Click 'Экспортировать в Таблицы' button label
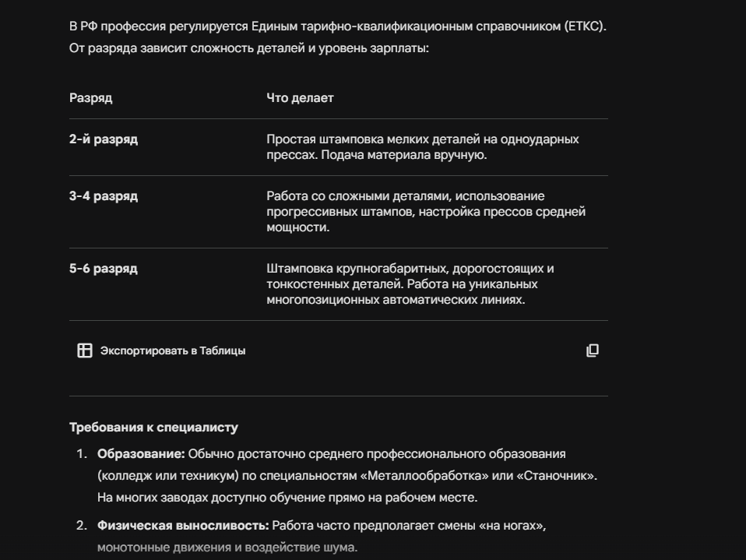This screenshot has width=746, height=560. pyautogui.click(x=173, y=350)
